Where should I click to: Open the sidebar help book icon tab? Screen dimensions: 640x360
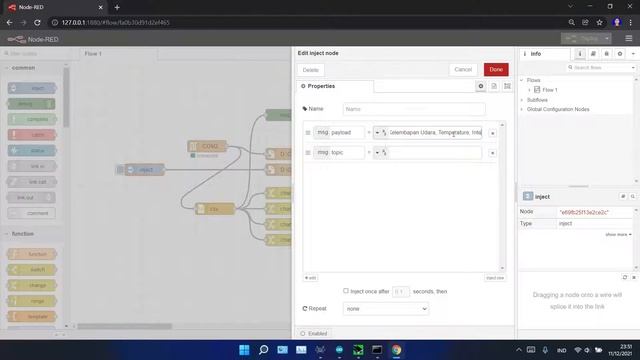[x=593, y=54]
